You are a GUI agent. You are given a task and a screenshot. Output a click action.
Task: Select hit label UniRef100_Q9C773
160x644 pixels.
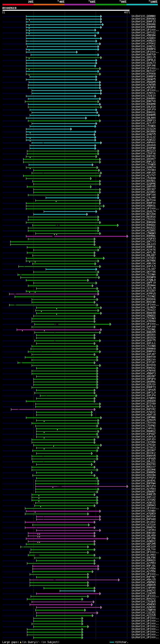click(143, 242)
